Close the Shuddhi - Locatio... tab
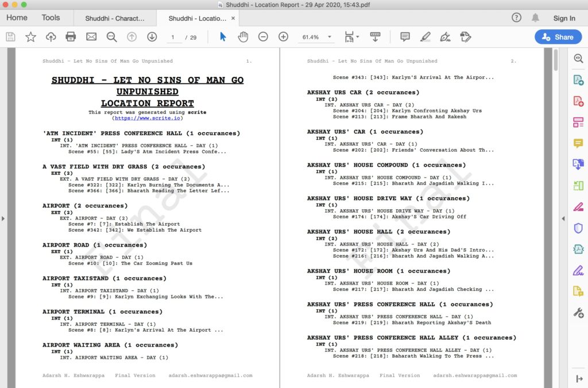The height and width of the screenshot is (388, 588). tap(233, 18)
